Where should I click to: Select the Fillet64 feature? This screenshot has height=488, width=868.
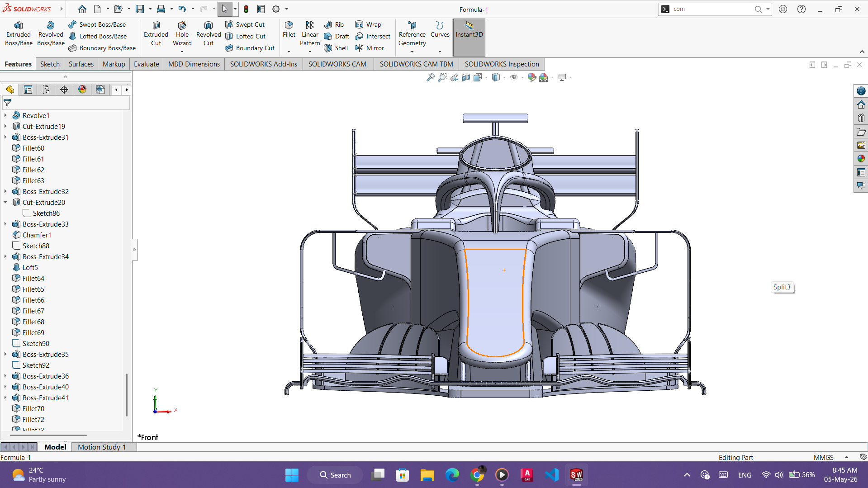[x=33, y=279]
